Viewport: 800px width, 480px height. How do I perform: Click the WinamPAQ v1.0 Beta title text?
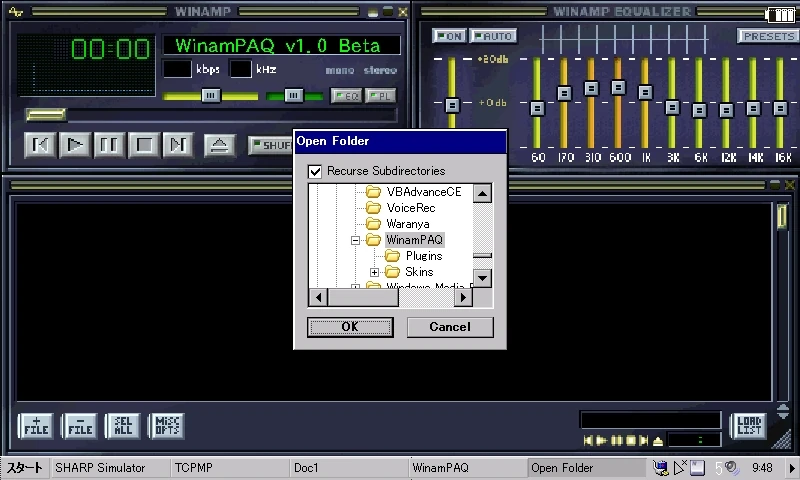click(x=278, y=46)
